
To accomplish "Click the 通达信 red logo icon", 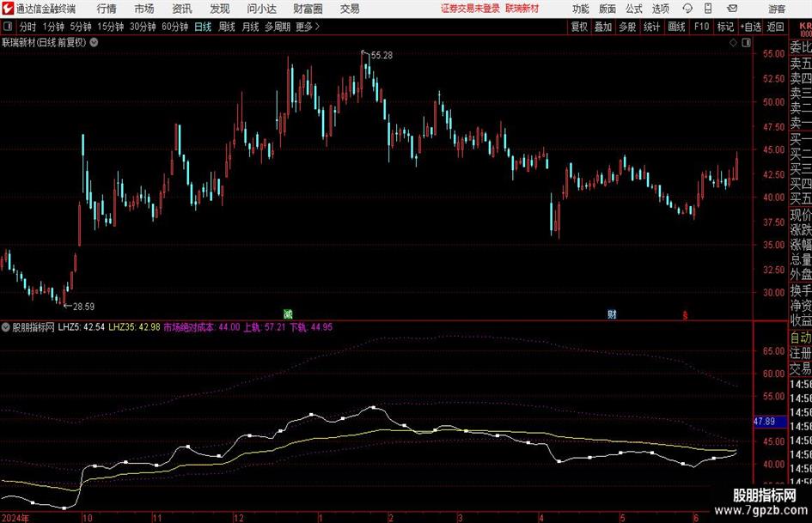I will [7, 9].
